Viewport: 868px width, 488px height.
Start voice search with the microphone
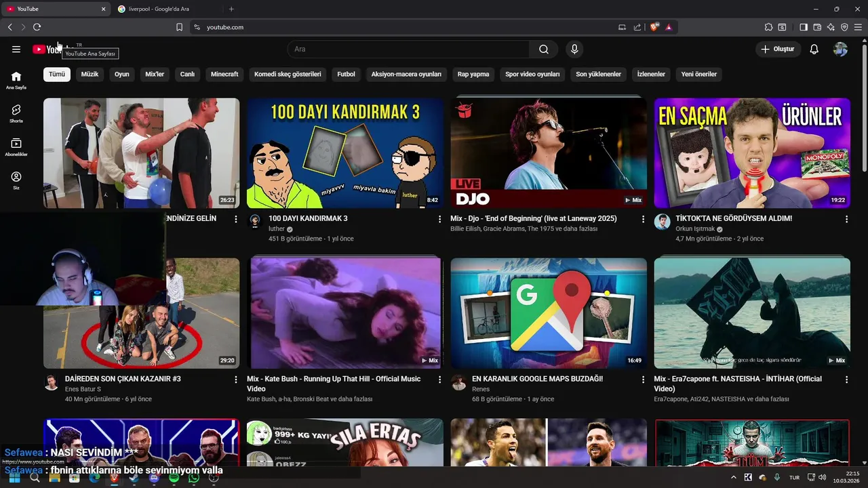click(574, 49)
